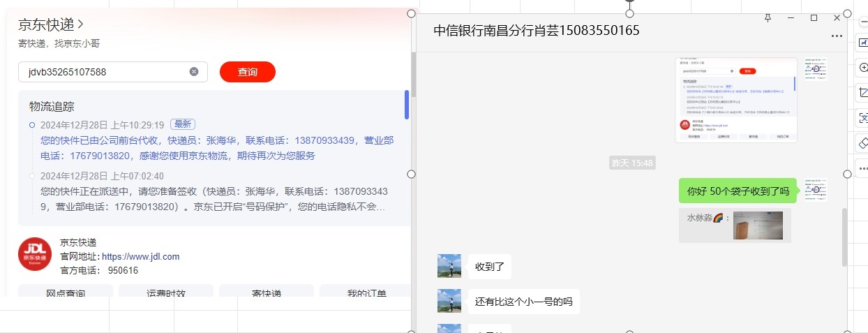Click the zoom-out minus icon in right sidebar
The image size is (868, 333).
click(x=863, y=22)
